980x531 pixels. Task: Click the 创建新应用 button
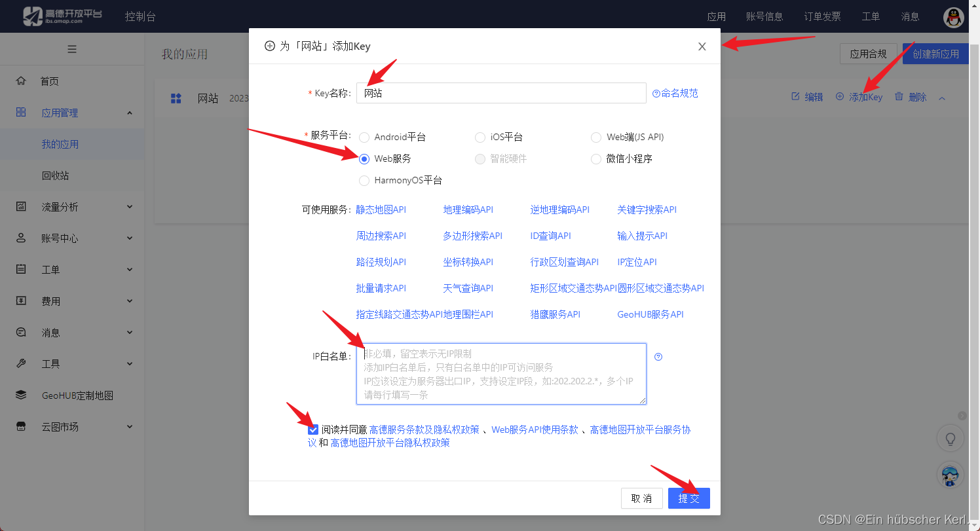click(x=935, y=54)
